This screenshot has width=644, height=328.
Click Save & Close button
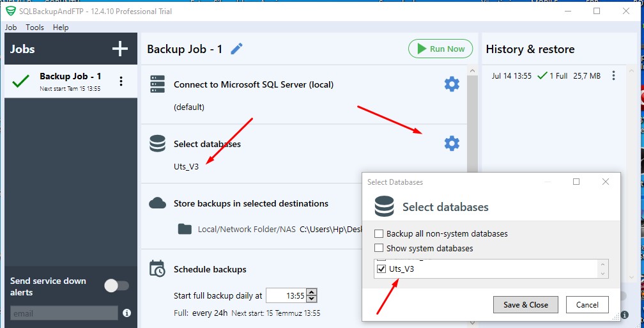(x=526, y=304)
